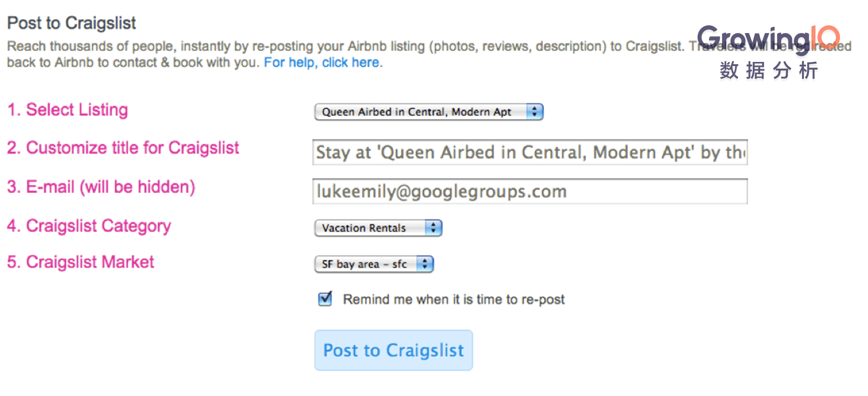Open the 'For help, click here' link

click(323, 62)
